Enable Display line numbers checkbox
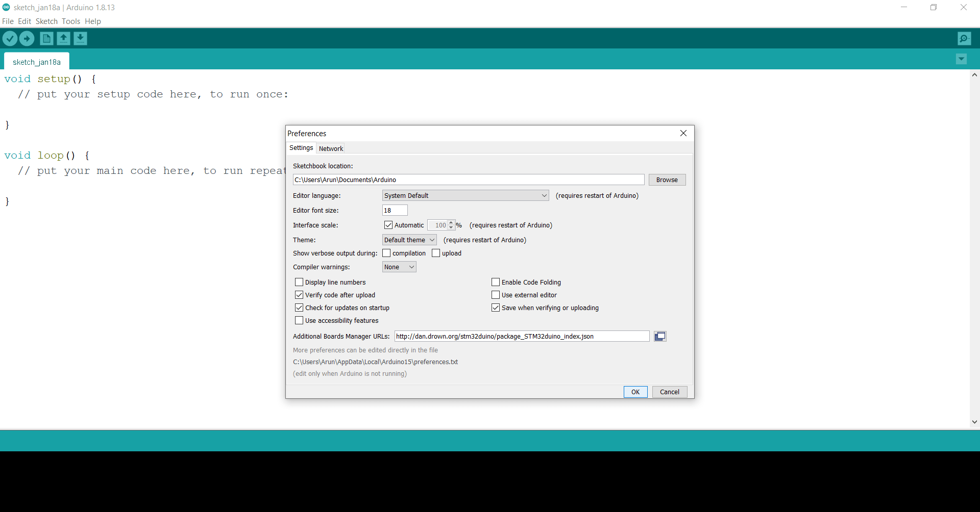 pos(299,282)
